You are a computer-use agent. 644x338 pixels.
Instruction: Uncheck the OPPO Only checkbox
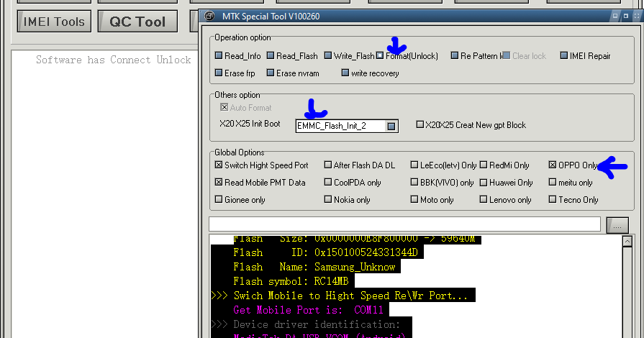tap(553, 165)
